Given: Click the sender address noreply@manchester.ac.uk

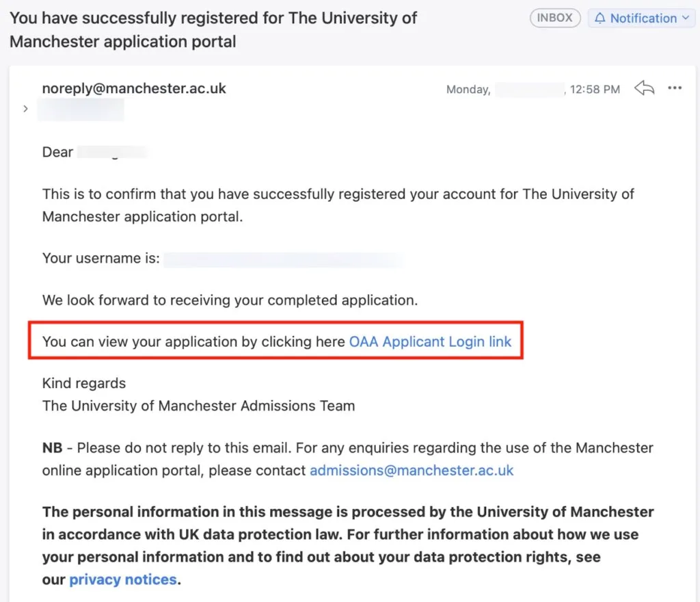Looking at the screenshot, I should tap(134, 88).
